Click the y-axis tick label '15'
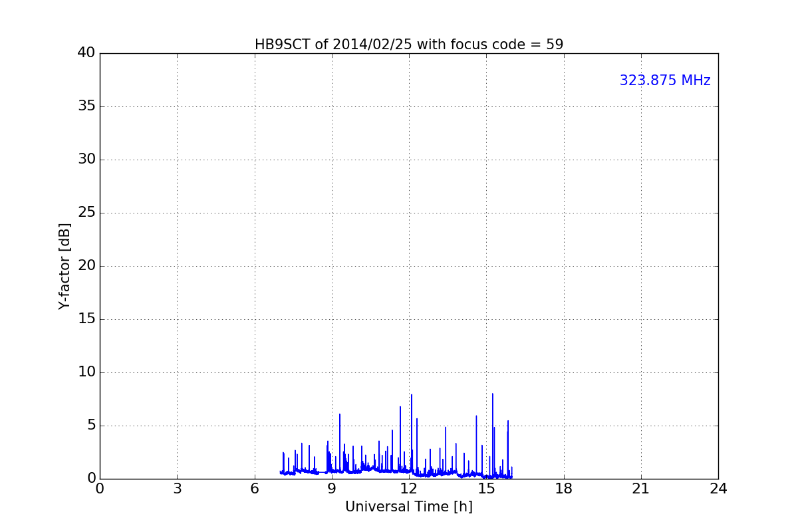The image size is (798, 532). (86, 319)
